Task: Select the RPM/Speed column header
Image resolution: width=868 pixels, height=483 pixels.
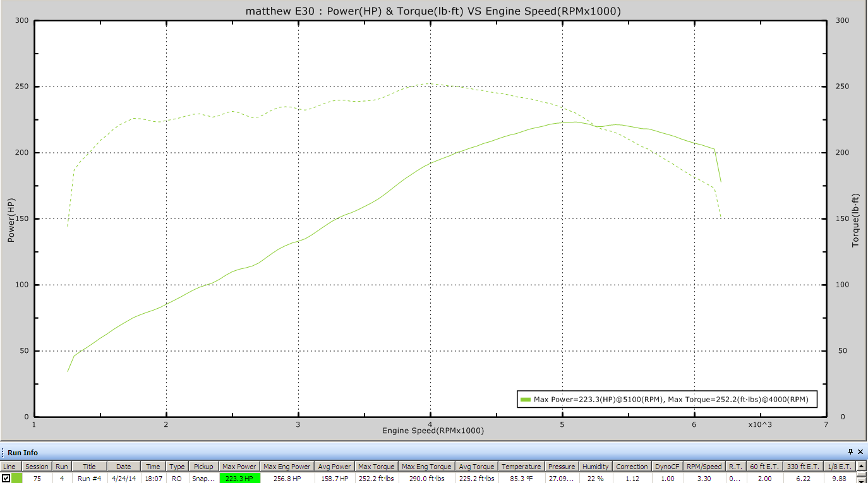Action: 704,467
